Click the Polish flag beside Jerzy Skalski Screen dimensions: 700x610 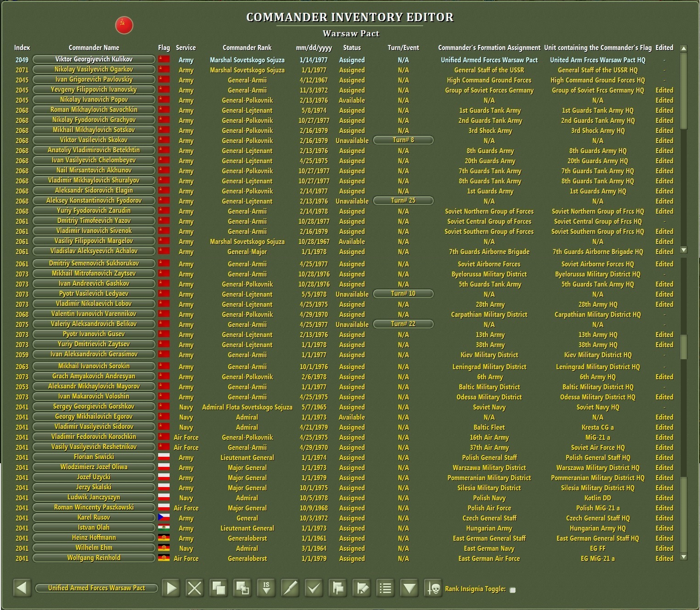pyautogui.click(x=164, y=487)
